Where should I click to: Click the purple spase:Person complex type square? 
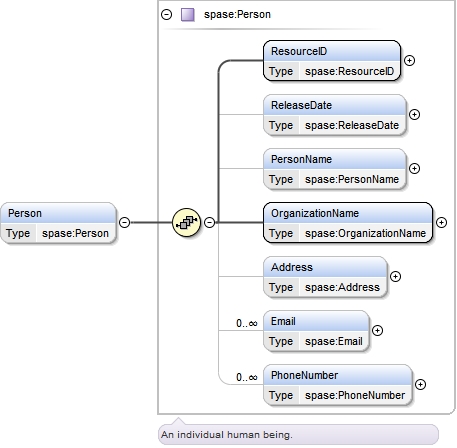coord(188,15)
